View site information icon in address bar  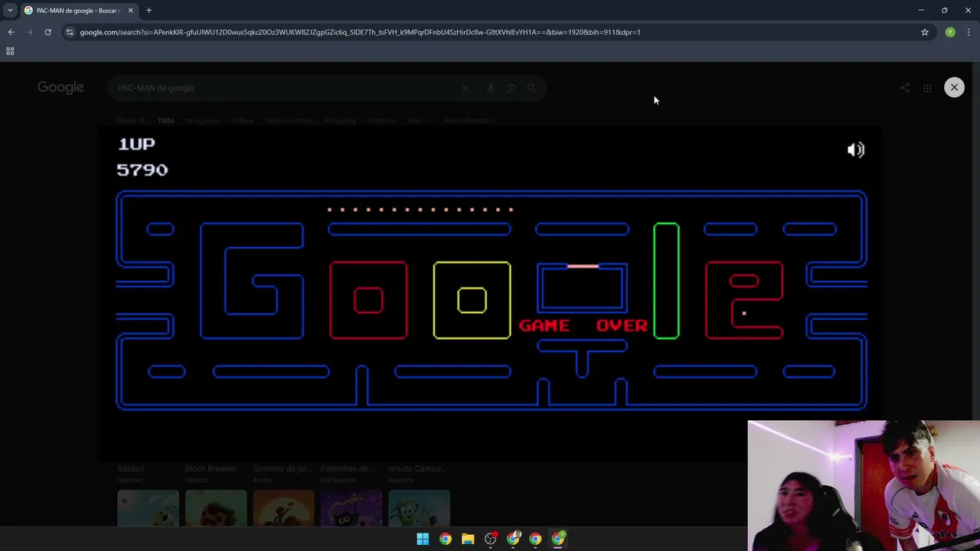click(70, 32)
